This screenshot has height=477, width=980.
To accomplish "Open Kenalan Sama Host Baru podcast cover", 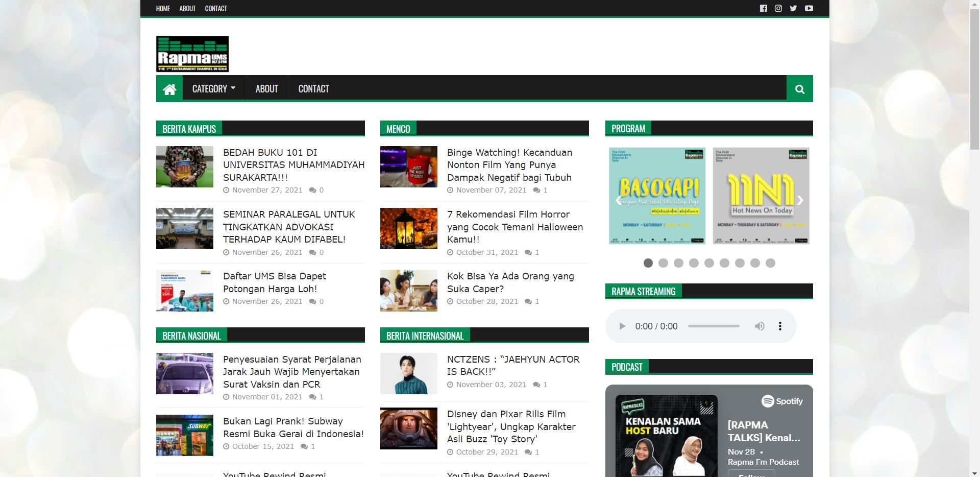I will click(667, 436).
